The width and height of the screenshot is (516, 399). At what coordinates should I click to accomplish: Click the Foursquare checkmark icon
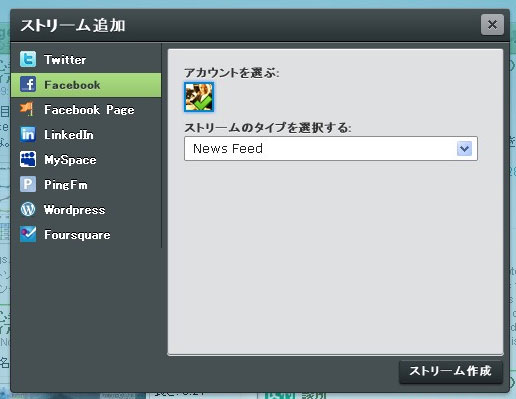pyautogui.click(x=28, y=235)
